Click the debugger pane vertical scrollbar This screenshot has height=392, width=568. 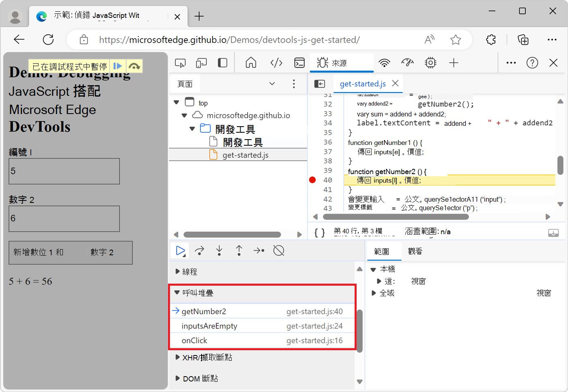pyautogui.click(x=359, y=331)
